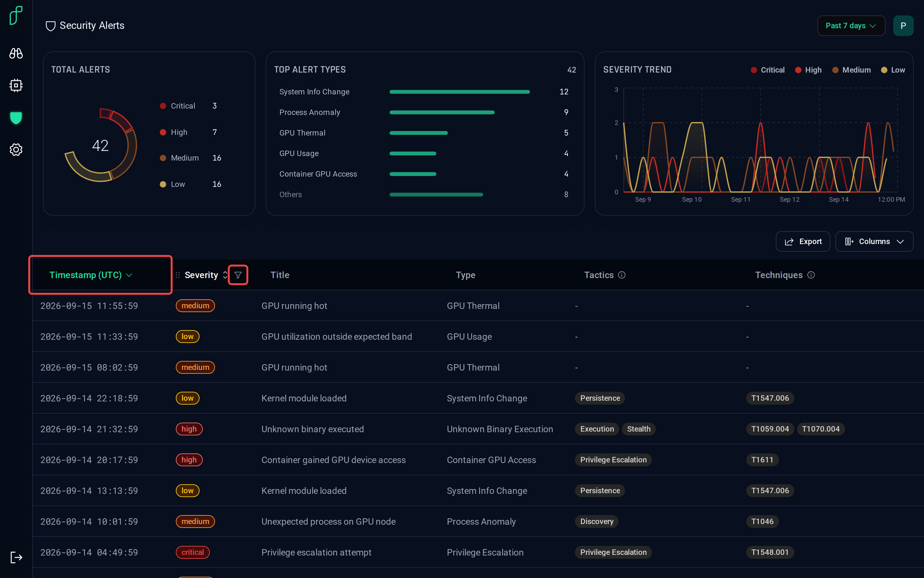Click the Type column header
924x578 pixels.
pyautogui.click(x=466, y=275)
